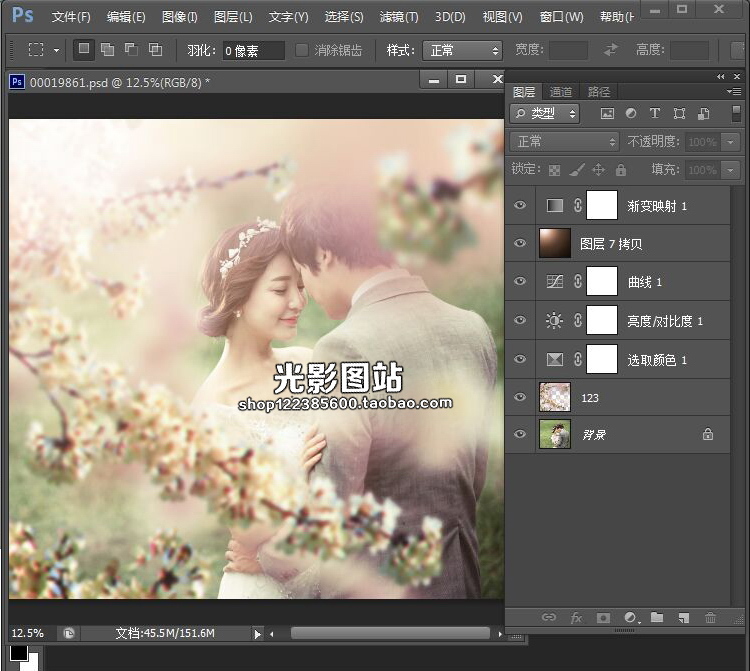
Task: Click the create new layer icon
Action: pos(684,618)
